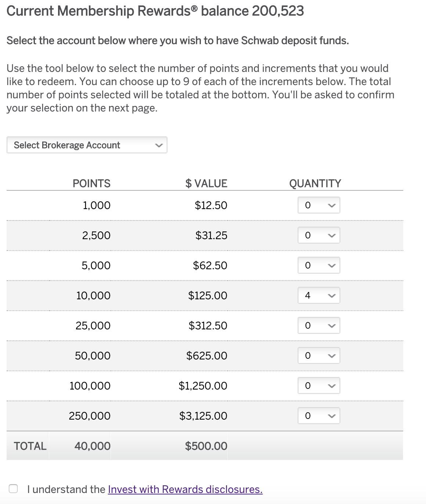Click the Current Membership Rewards balance heading

pyautogui.click(x=155, y=11)
